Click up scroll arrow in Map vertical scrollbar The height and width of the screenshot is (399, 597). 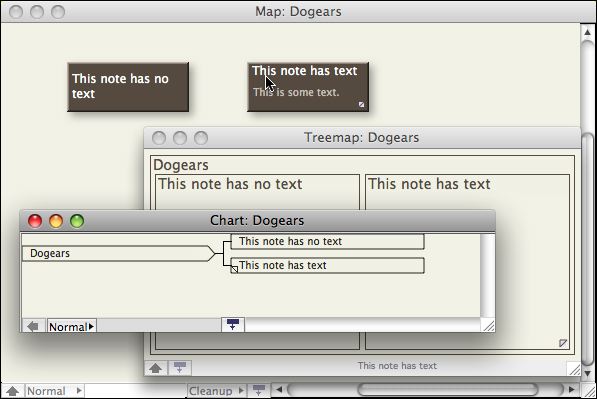(587, 33)
